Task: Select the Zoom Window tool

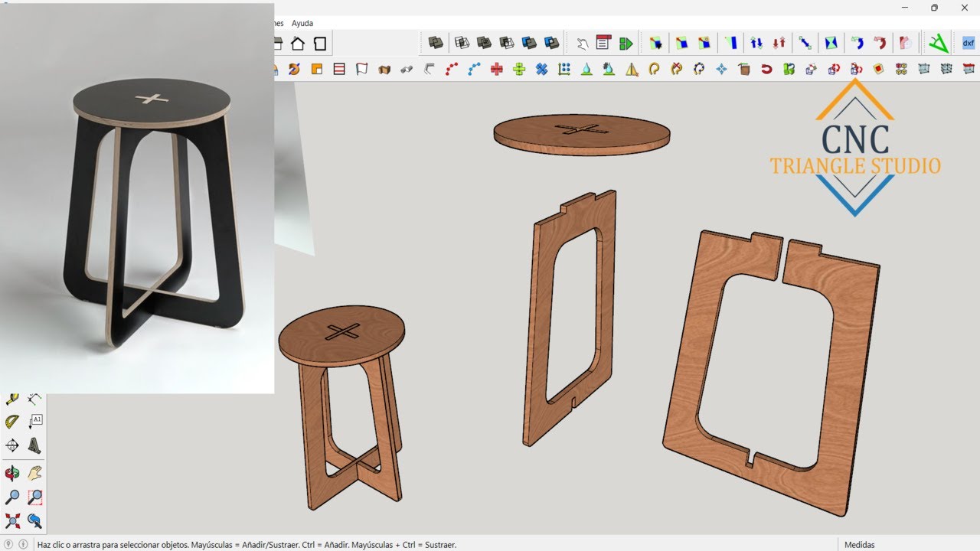Action: 35,497
